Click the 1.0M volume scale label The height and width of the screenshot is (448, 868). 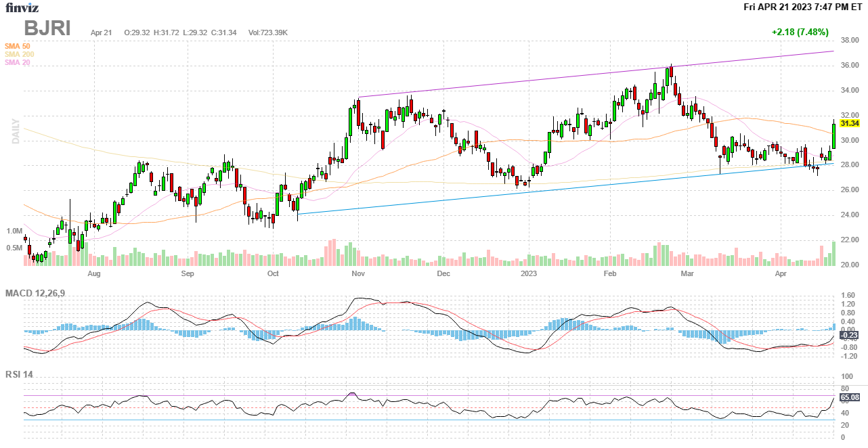point(14,231)
